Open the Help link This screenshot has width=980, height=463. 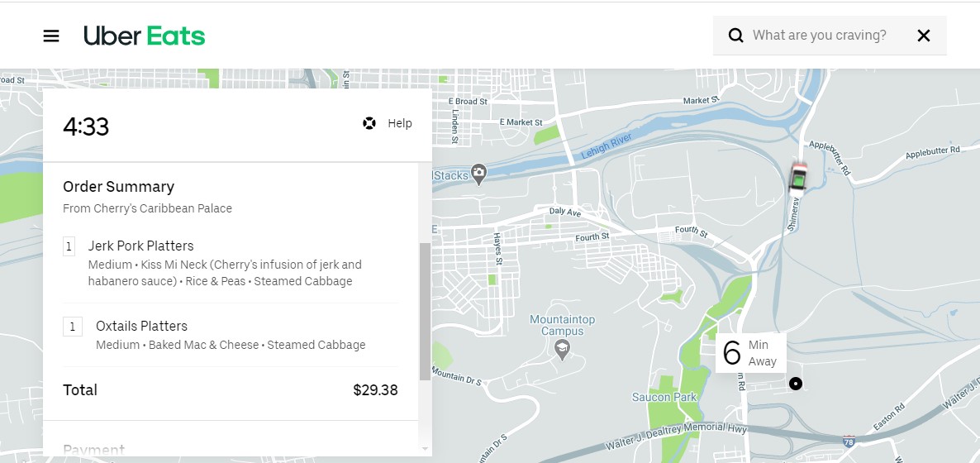click(400, 123)
